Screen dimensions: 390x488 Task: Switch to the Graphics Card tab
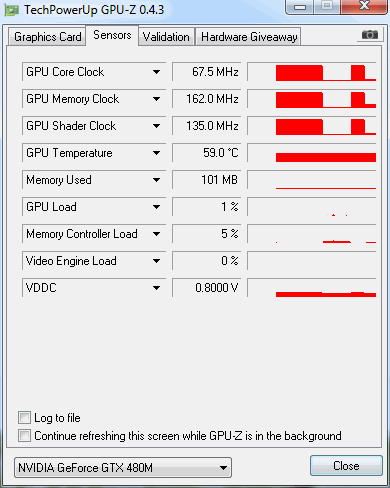pyautogui.click(x=47, y=37)
